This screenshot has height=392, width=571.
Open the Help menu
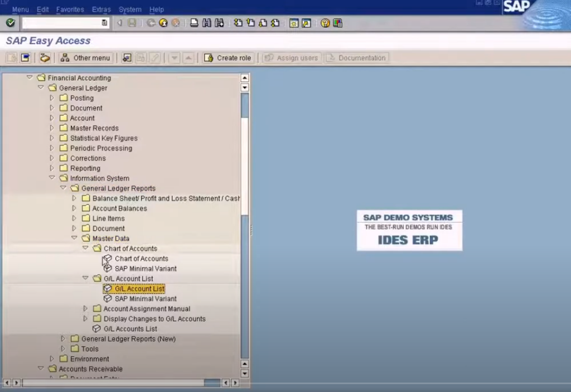point(157,9)
